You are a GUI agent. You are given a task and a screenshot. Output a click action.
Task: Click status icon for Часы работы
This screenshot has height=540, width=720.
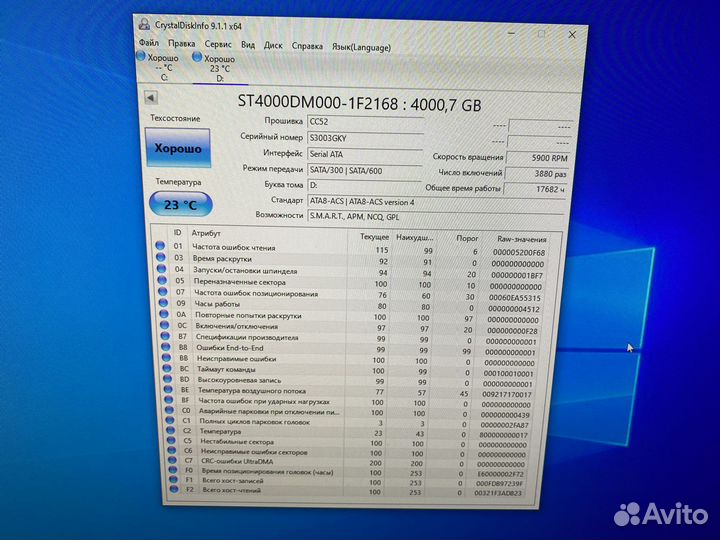(163, 303)
